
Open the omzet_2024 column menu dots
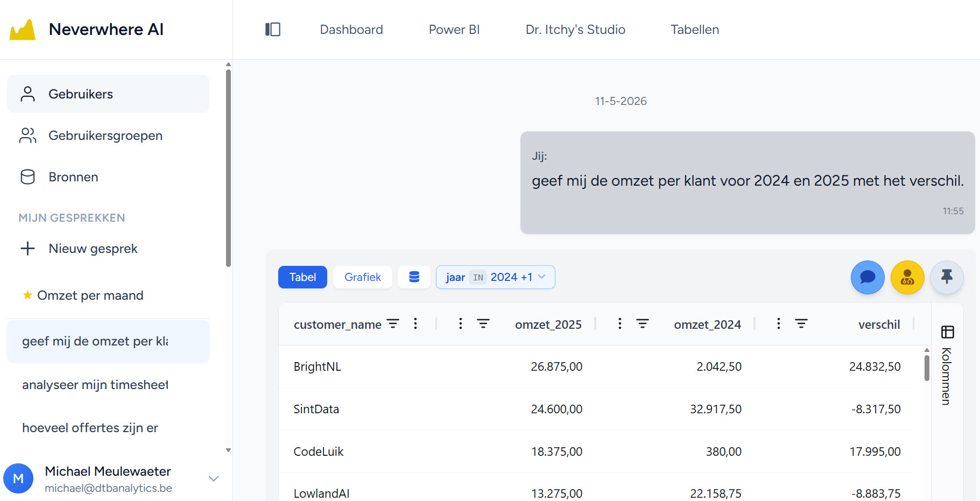pos(620,324)
